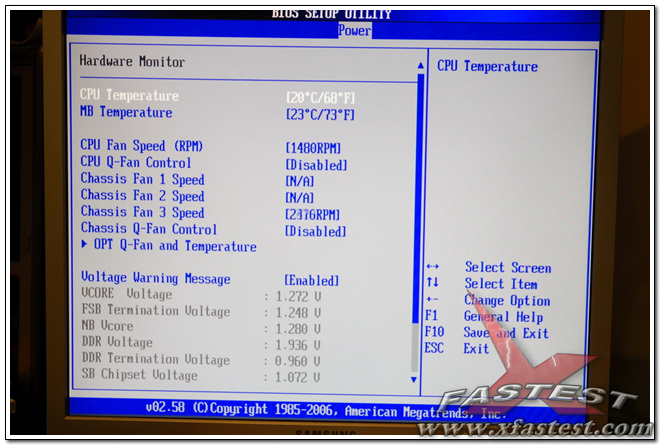Toggle CPU Q-Fan Control Disabled value

(x=316, y=164)
